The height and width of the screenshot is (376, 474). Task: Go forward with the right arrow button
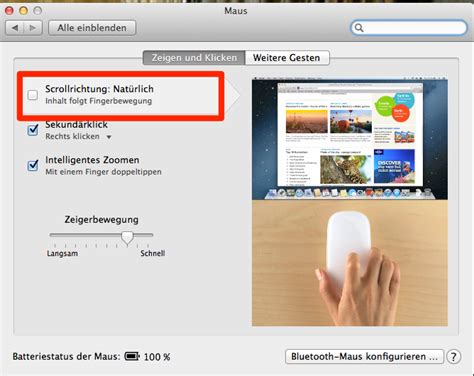33,28
